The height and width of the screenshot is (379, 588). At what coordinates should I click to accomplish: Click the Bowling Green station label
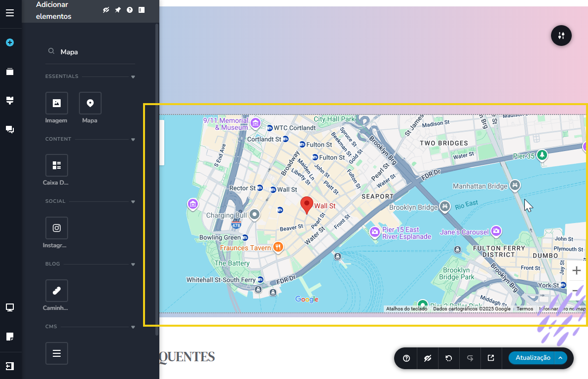(x=220, y=237)
